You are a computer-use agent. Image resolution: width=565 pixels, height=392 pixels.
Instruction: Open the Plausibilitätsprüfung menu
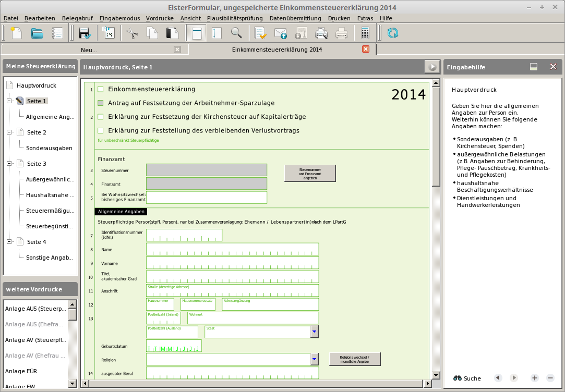(235, 18)
